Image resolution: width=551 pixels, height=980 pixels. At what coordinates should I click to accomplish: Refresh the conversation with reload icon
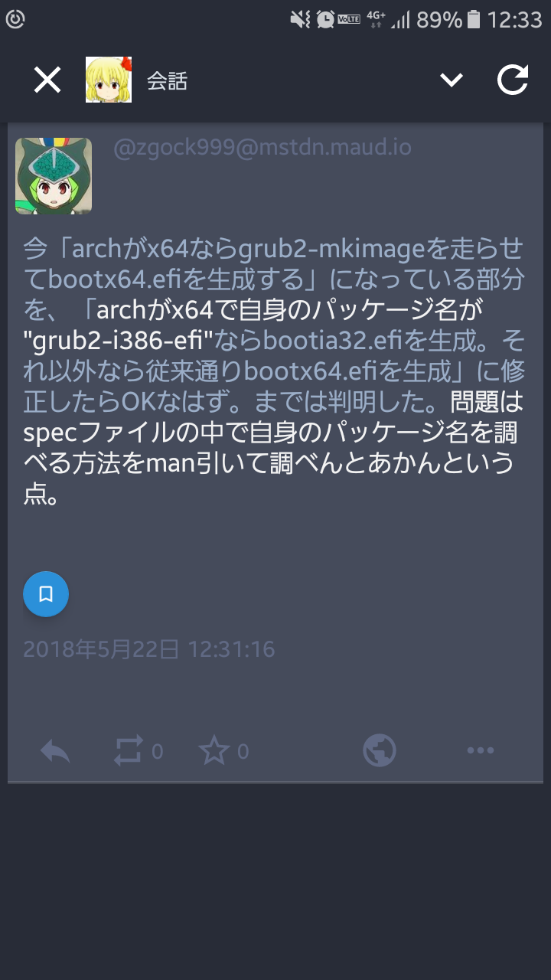click(513, 80)
